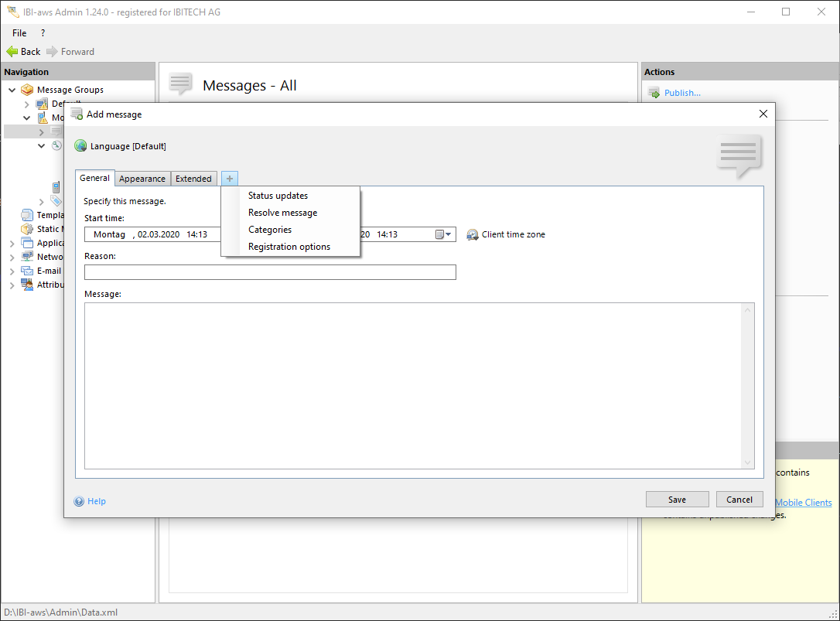840x621 pixels.
Task: Click the Publish icon in Actions
Action: (x=654, y=93)
